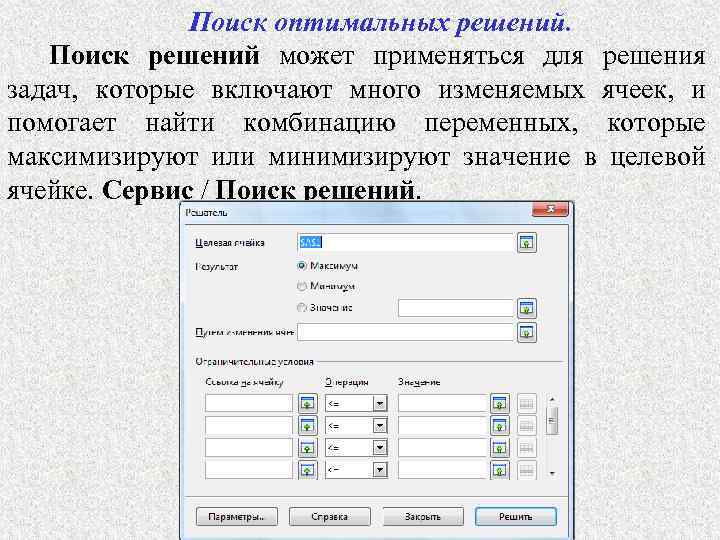Click first row value shrink icon
The image size is (720, 540).
[500, 404]
